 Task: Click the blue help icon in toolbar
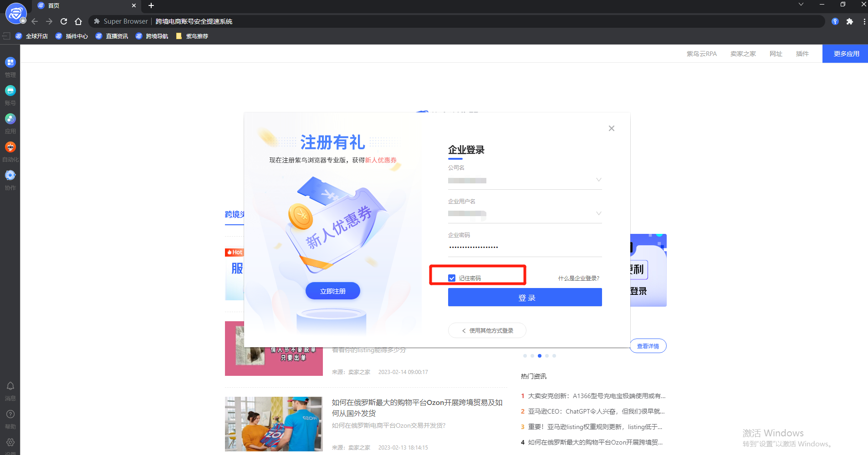pos(835,21)
